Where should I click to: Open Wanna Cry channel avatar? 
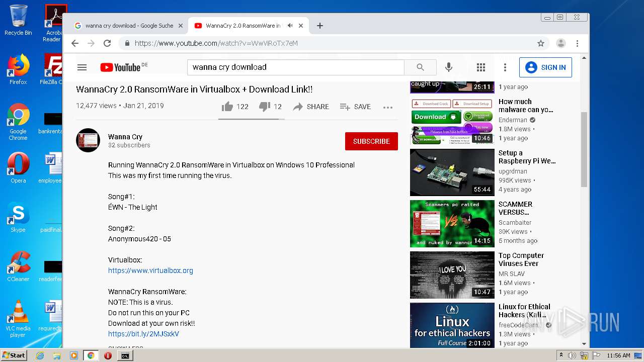(x=88, y=140)
